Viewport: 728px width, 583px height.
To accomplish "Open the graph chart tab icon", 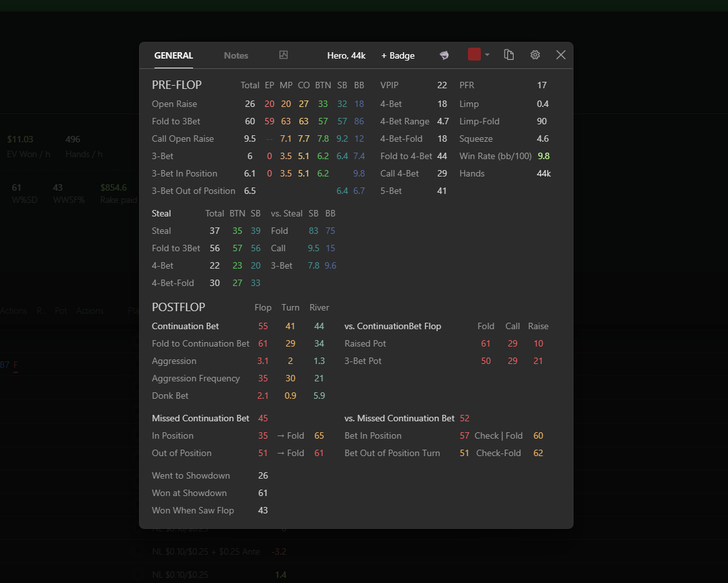I will click(x=283, y=55).
